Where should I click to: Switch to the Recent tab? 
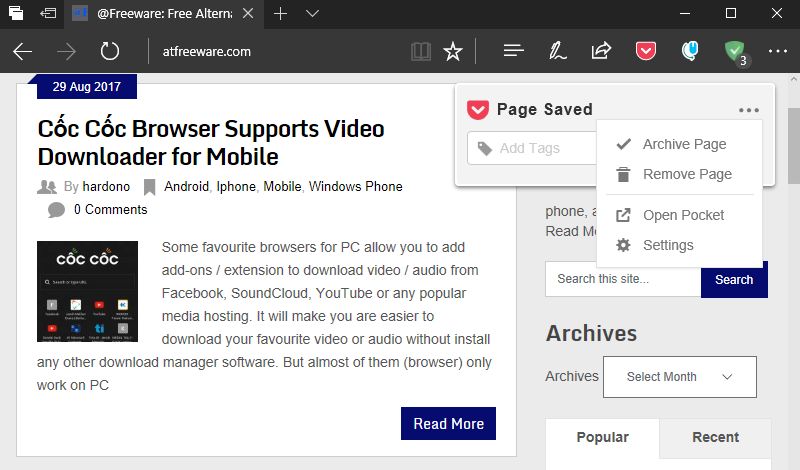(715, 437)
